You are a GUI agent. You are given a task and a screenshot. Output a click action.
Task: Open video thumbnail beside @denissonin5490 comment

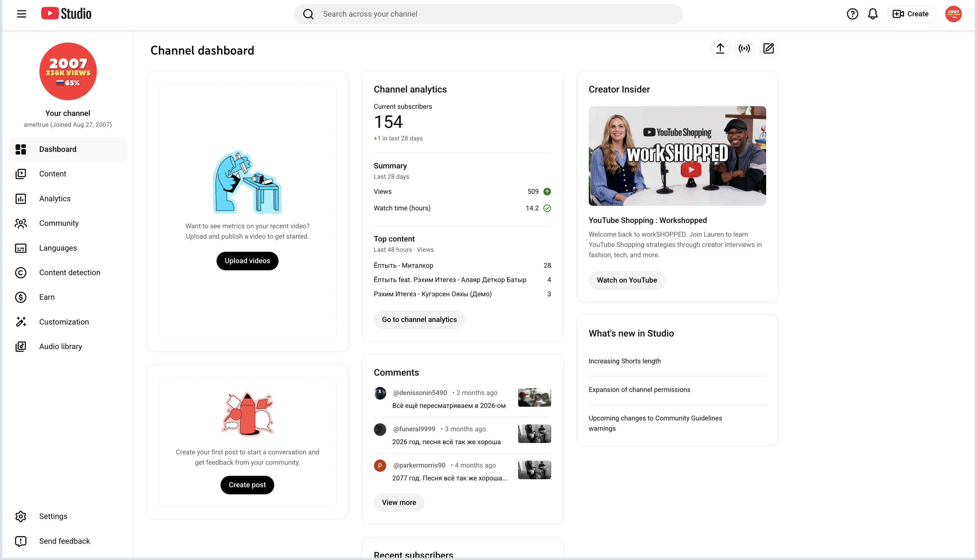534,398
